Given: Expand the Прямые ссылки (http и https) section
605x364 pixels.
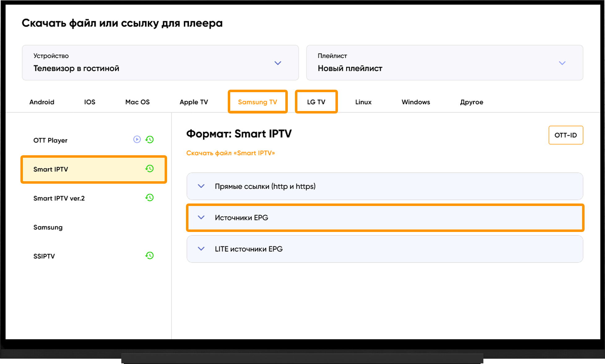Looking at the screenshot, I should pos(385,186).
